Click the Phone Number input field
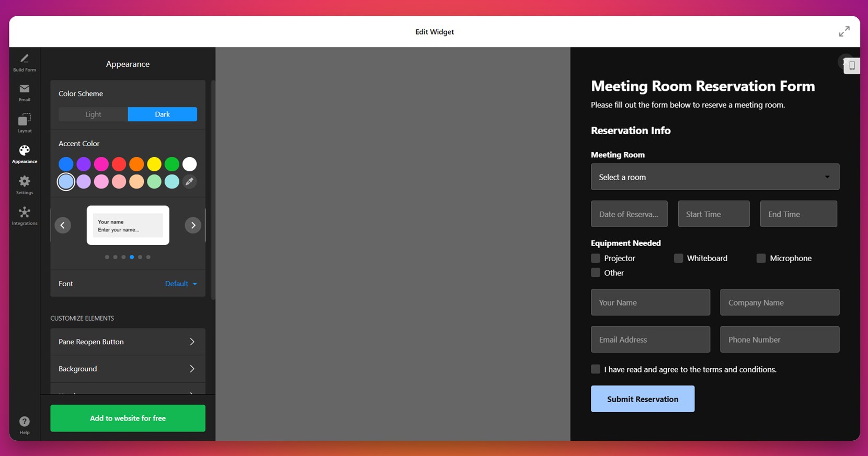Viewport: 868px width, 456px height. (x=780, y=340)
